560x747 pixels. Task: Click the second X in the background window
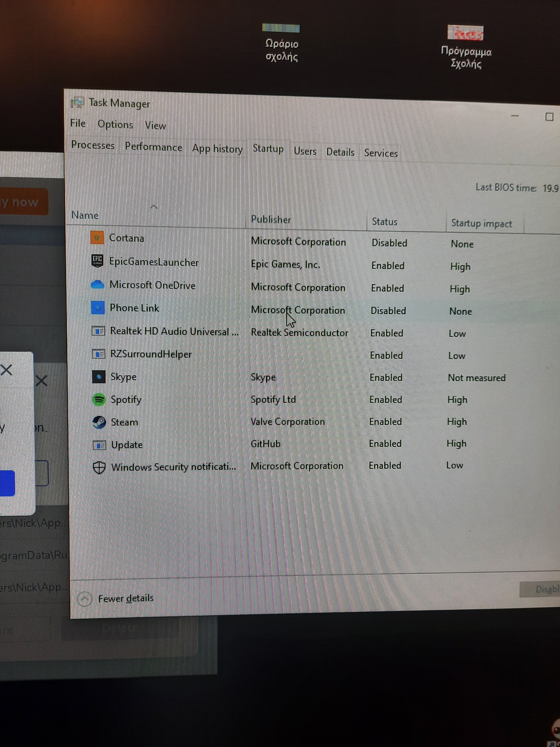pyautogui.click(x=41, y=381)
